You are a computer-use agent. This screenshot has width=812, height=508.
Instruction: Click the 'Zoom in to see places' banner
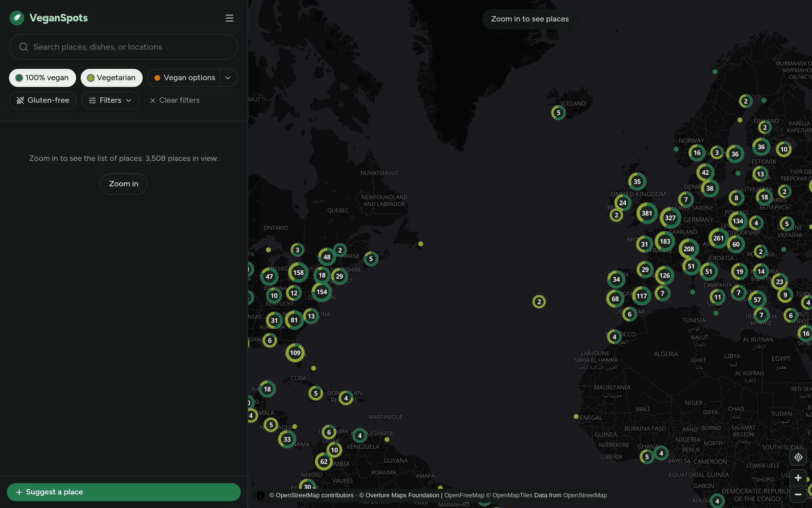coord(530,19)
